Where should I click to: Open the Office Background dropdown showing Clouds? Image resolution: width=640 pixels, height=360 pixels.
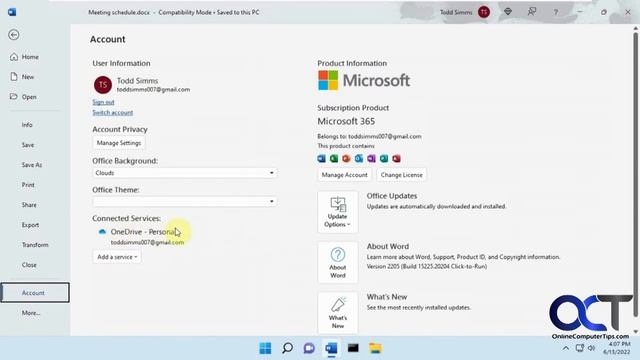click(184, 173)
